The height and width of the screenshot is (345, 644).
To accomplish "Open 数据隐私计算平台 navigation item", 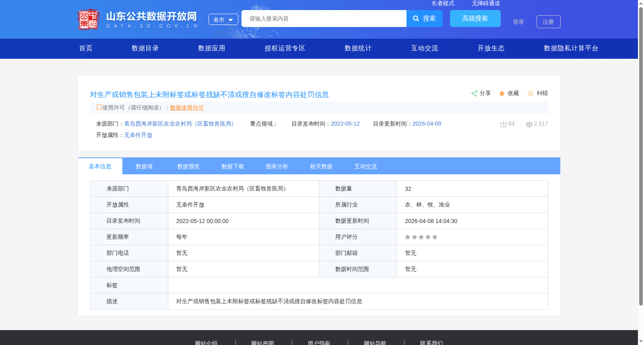I will click(x=571, y=48).
